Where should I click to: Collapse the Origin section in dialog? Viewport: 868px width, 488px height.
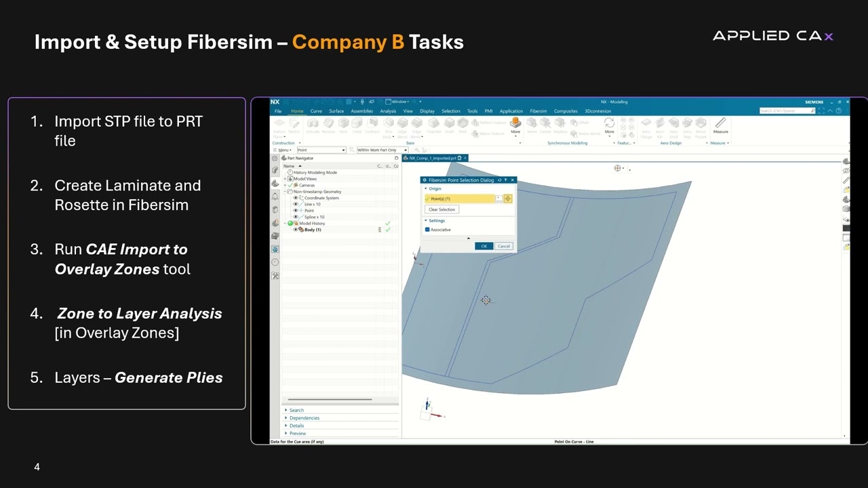click(x=426, y=188)
